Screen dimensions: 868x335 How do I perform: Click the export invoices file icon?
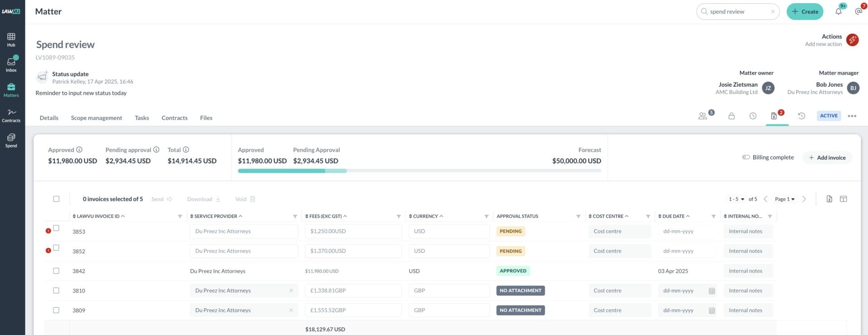tap(829, 199)
